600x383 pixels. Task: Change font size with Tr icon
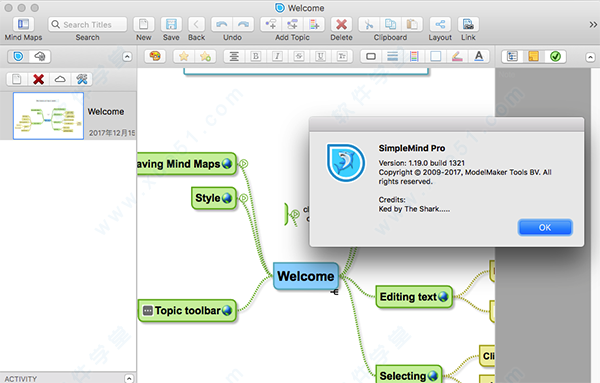342,57
